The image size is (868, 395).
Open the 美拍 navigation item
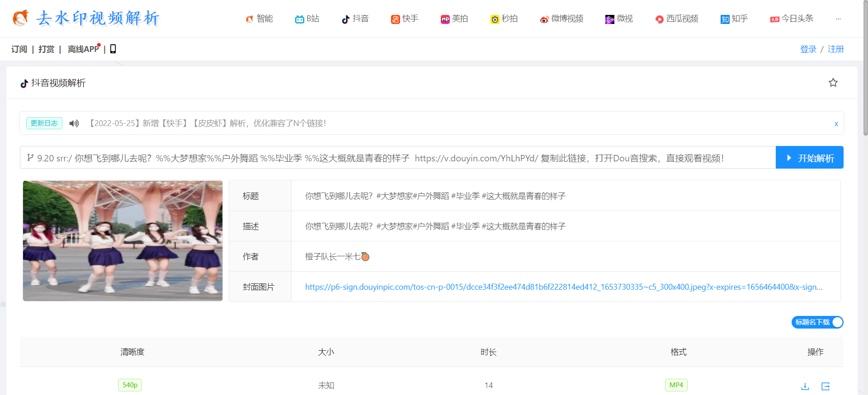(x=454, y=19)
